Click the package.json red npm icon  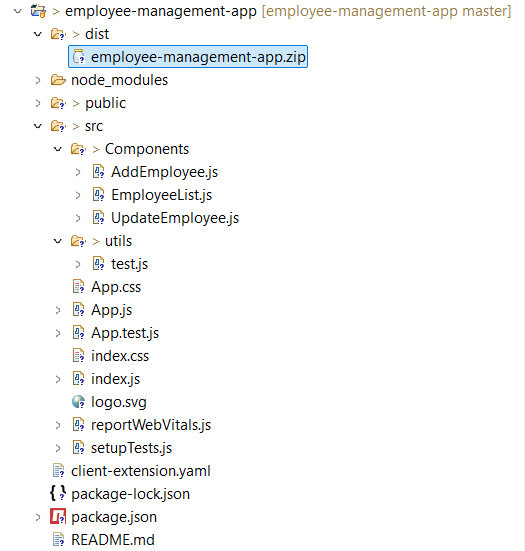(x=58, y=517)
